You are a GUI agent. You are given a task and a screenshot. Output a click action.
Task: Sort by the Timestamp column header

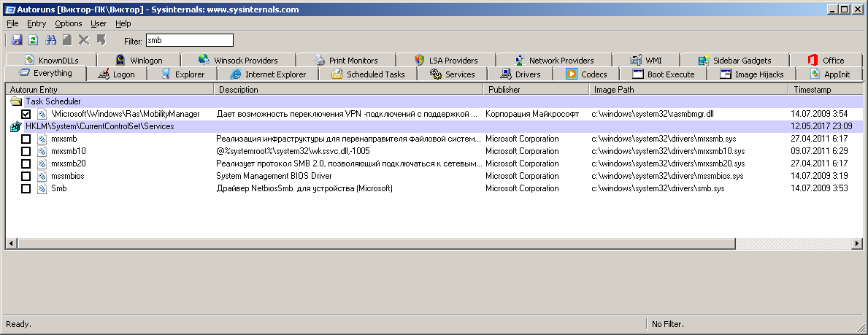click(825, 90)
